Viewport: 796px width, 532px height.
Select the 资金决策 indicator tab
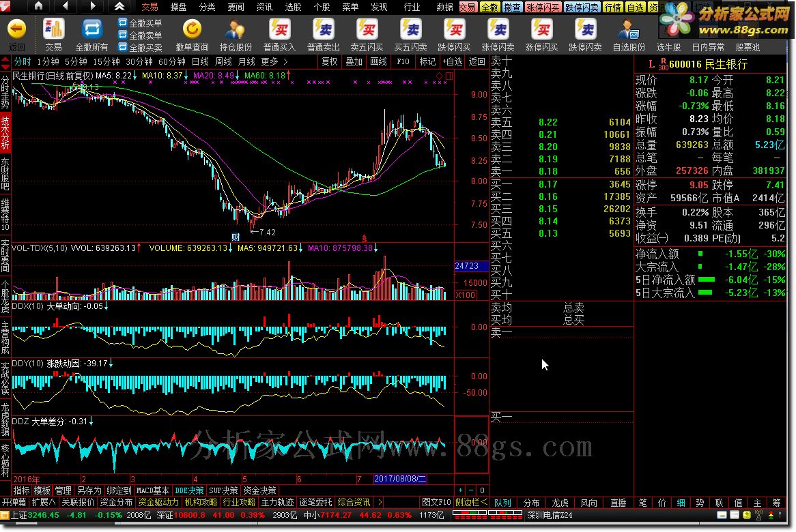click(x=259, y=490)
